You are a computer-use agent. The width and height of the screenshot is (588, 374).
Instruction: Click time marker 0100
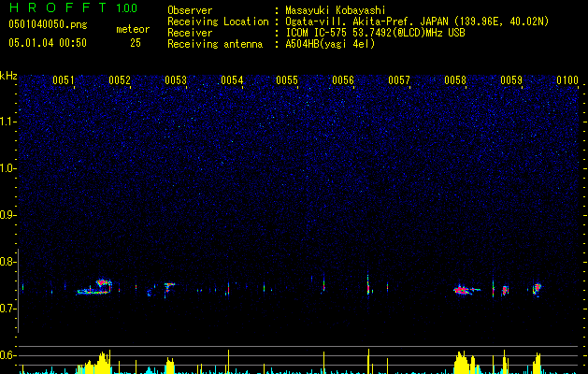tap(567, 80)
